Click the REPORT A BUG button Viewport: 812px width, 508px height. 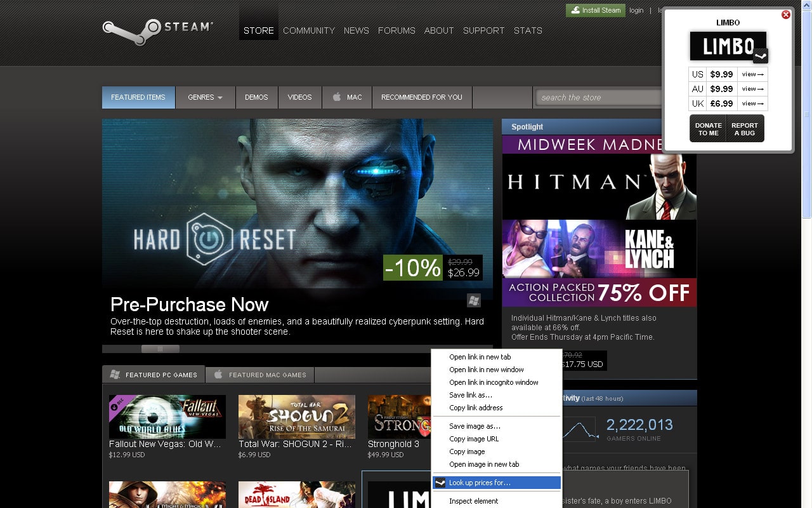coord(745,129)
